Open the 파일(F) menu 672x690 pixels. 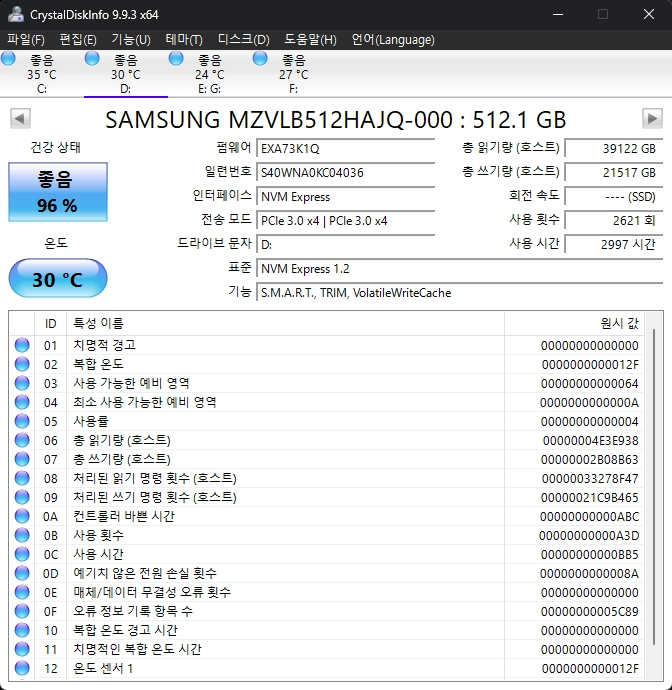(x=26, y=40)
